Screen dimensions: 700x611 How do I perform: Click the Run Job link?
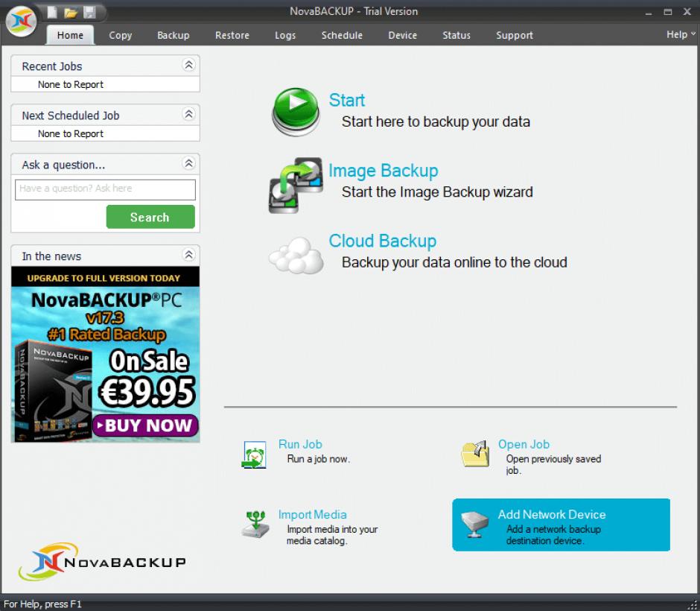pos(300,444)
